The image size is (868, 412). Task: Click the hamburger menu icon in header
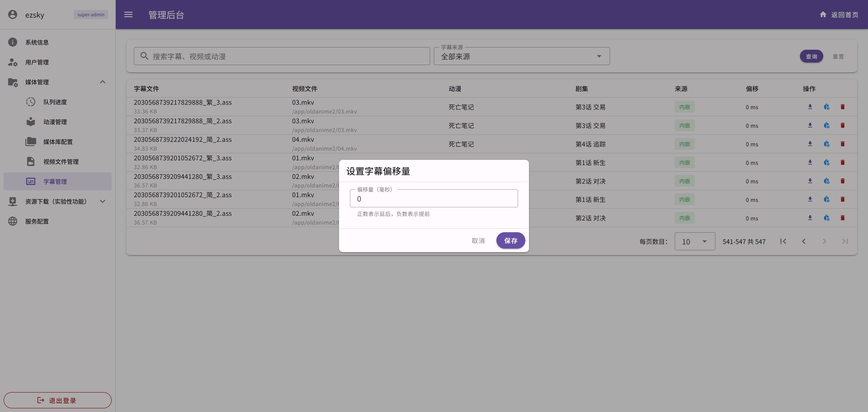coord(128,14)
